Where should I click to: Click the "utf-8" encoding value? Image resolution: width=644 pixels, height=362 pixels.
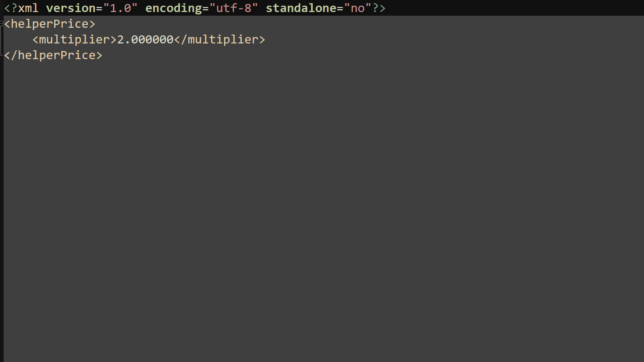point(234,8)
